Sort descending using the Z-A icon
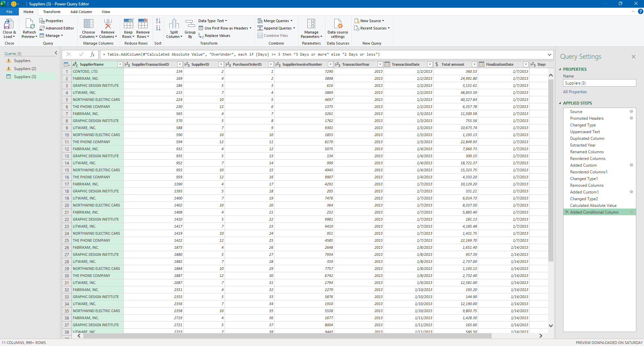 pos(158,28)
